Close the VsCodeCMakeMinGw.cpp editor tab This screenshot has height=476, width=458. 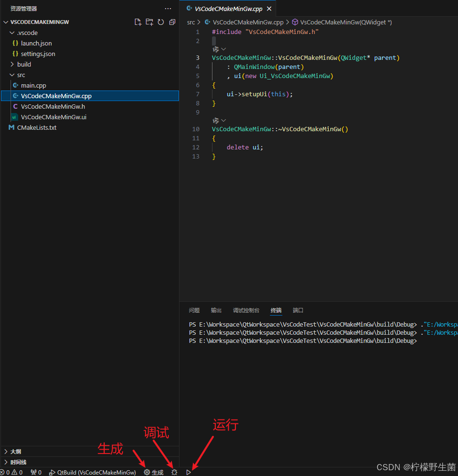pos(269,9)
